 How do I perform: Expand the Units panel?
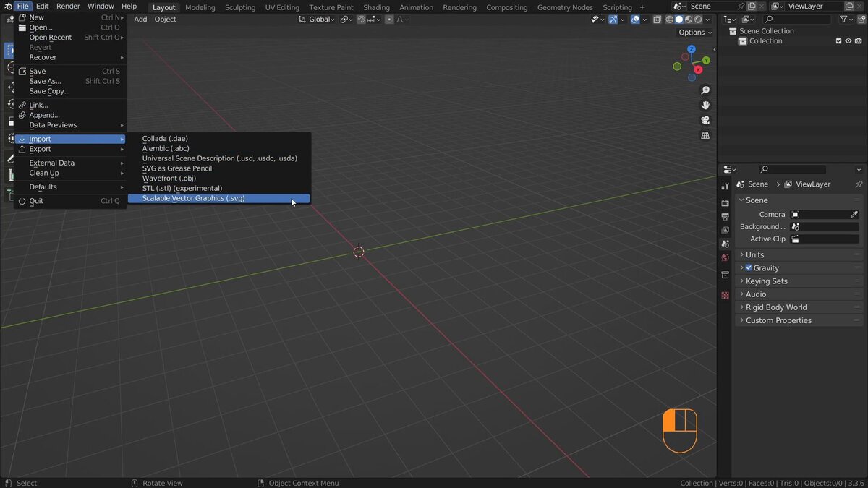coord(799,254)
